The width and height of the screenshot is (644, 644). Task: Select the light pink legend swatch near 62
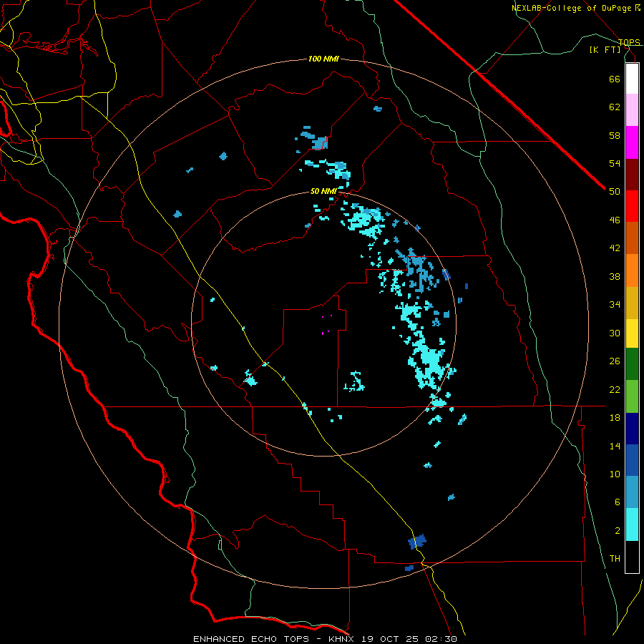[632, 110]
